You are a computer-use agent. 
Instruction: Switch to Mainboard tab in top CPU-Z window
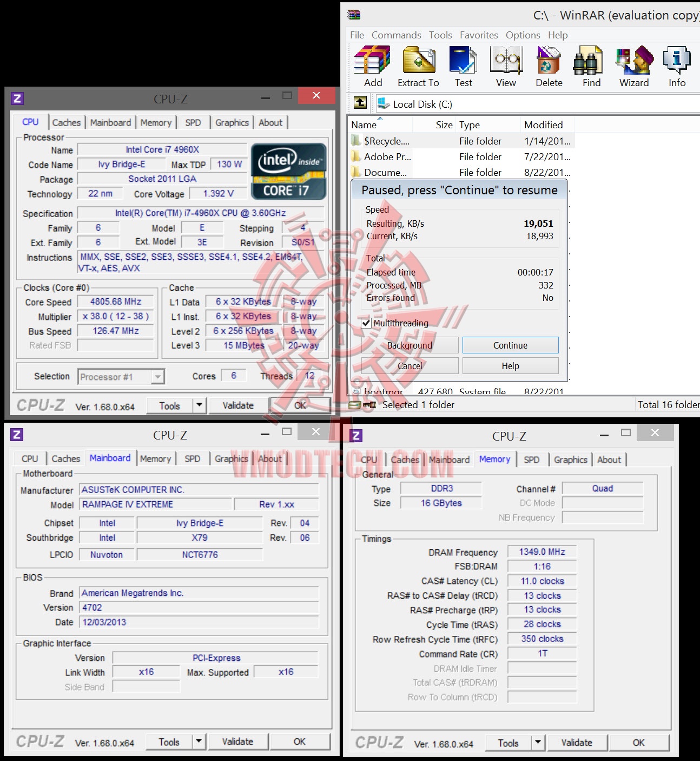click(110, 123)
